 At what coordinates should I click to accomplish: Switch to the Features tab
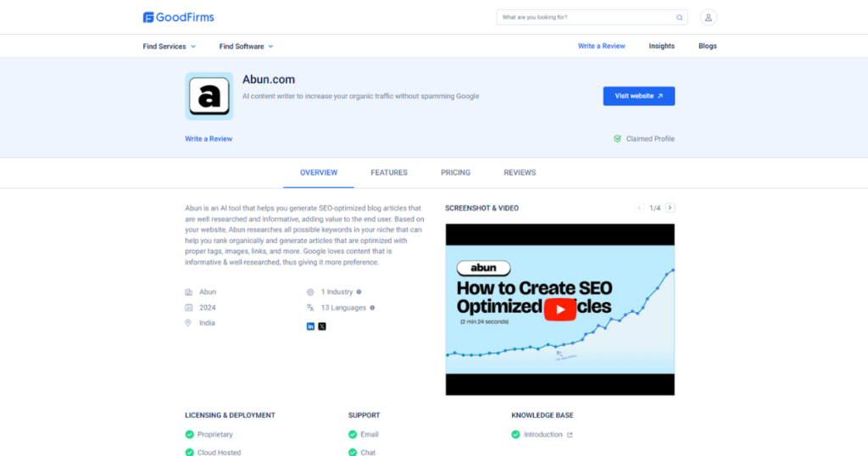389,173
